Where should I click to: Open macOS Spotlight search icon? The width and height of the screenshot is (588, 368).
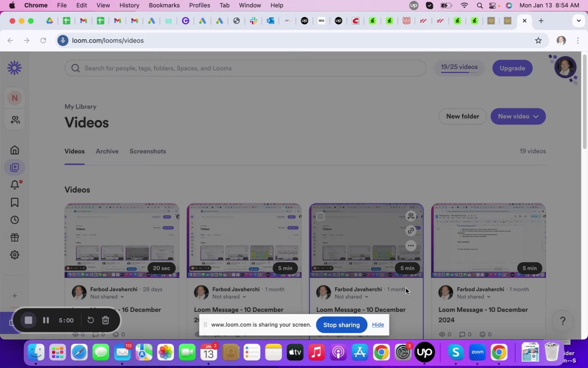pos(480,6)
